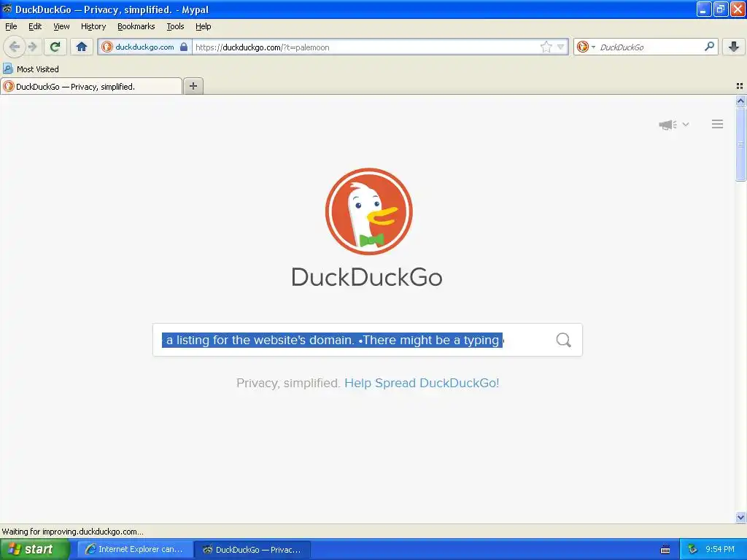Click the status bar loading text
This screenshot has height=560, width=747.
tap(72, 532)
